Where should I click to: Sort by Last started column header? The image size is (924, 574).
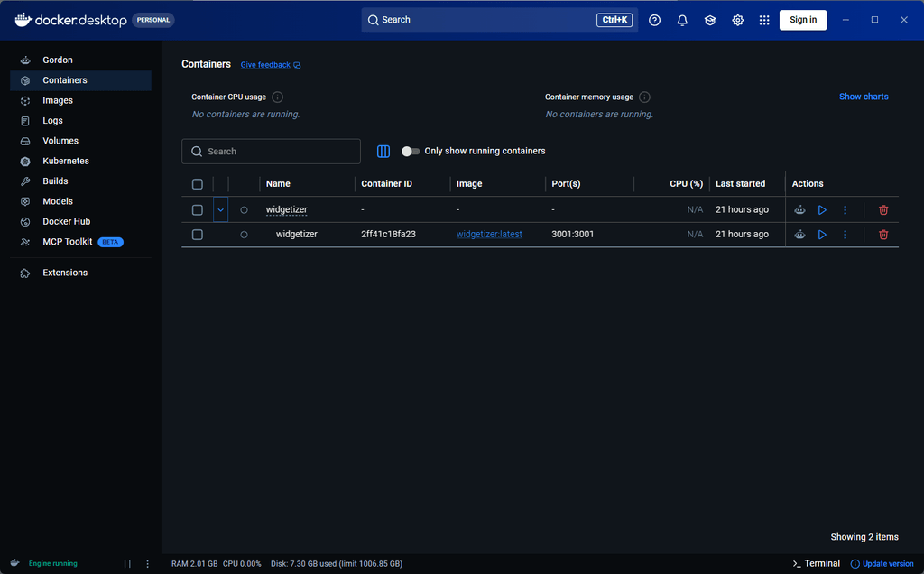(740, 184)
